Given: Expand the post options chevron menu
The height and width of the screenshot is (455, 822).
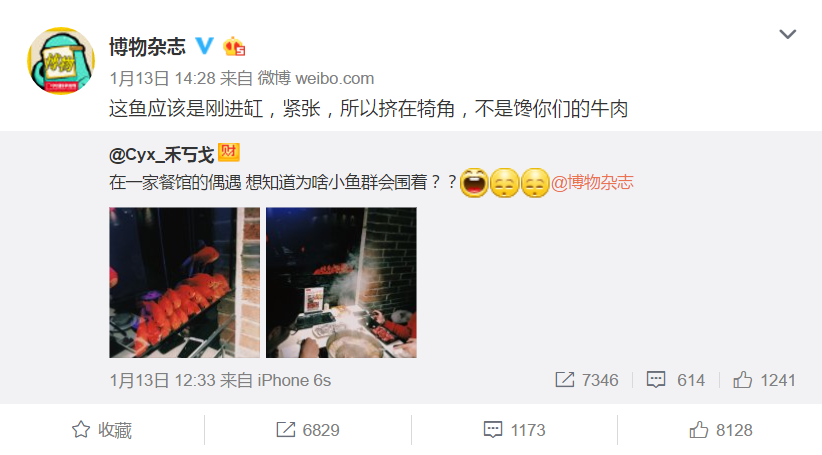Looking at the screenshot, I should (787, 35).
